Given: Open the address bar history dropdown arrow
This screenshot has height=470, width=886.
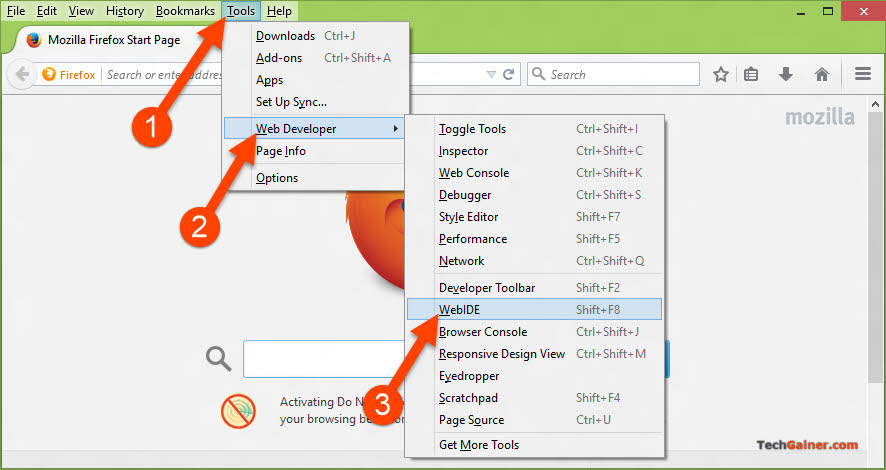Looking at the screenshot, I should pos(491,75).
